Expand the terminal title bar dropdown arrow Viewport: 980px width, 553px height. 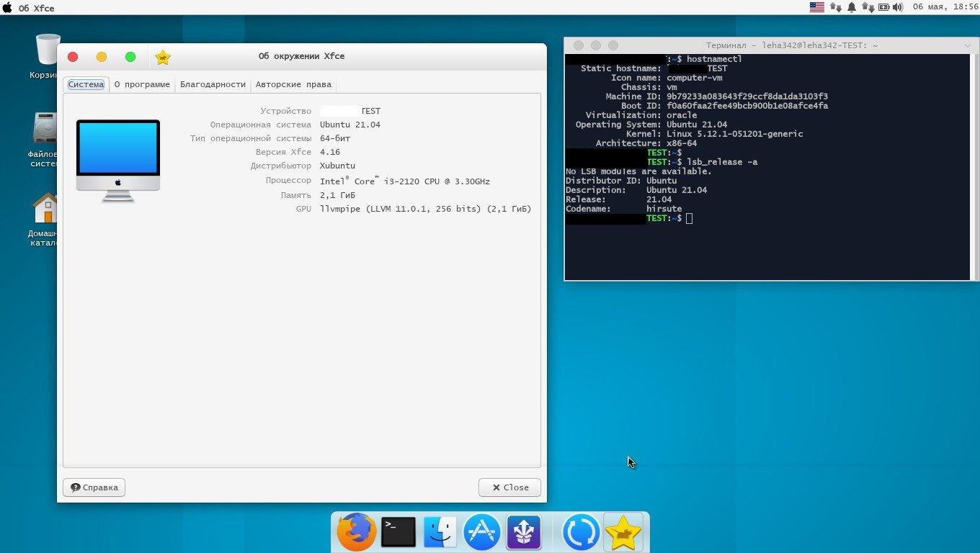point(968,45)
